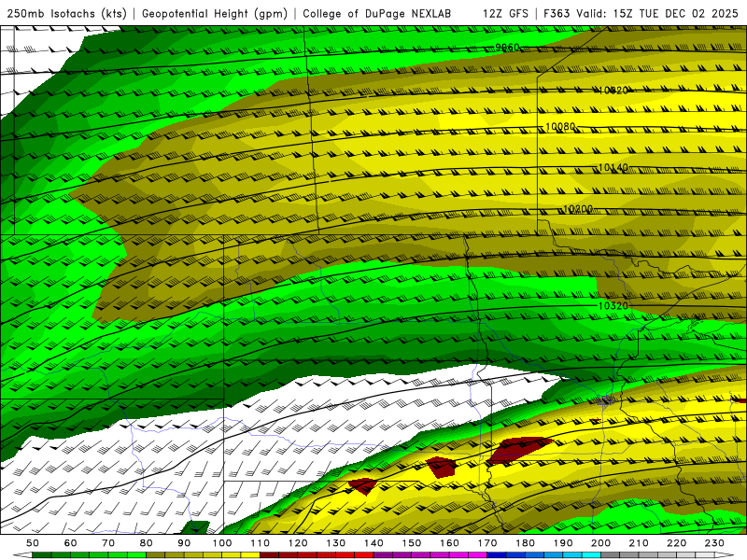Pick the bright red swatch just before 140

[364, 555]
